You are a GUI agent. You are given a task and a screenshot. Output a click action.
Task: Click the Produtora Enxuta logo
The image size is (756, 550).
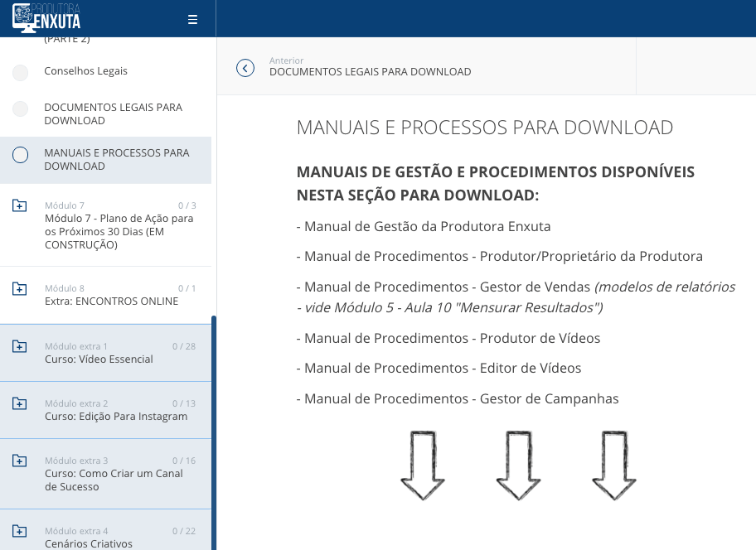click(x=46, y=18)
